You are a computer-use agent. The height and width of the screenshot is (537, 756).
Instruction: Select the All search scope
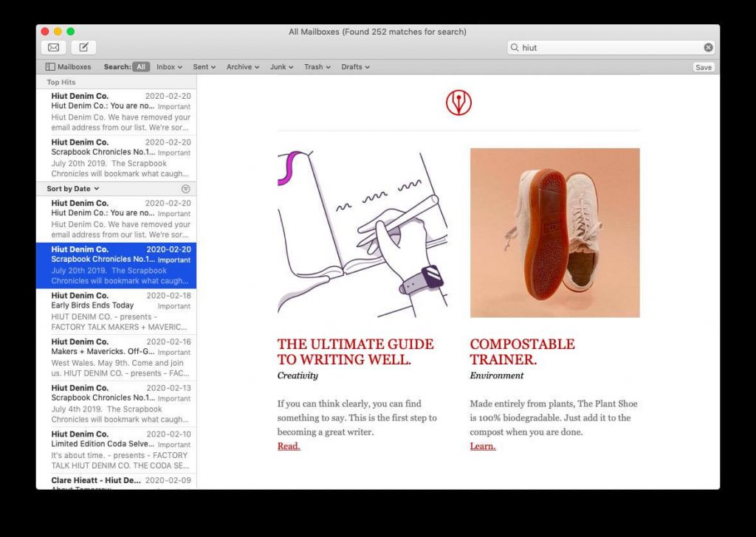(141, 67)
